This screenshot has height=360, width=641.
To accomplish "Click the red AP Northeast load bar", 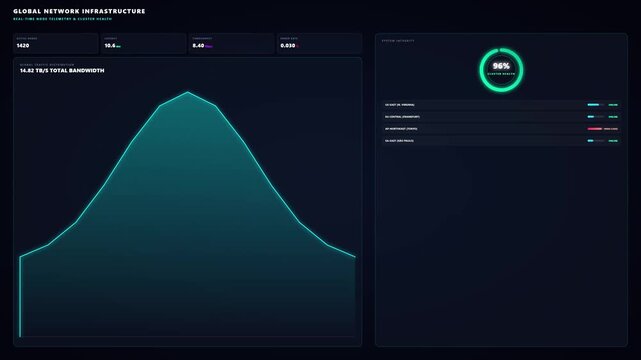I will point(595,129).
